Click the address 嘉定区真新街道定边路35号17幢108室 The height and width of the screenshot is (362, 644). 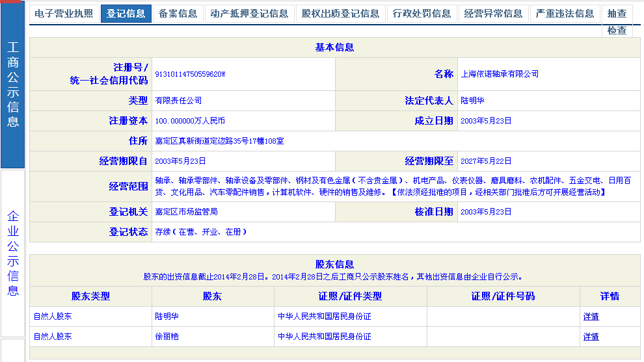point(219,141)
